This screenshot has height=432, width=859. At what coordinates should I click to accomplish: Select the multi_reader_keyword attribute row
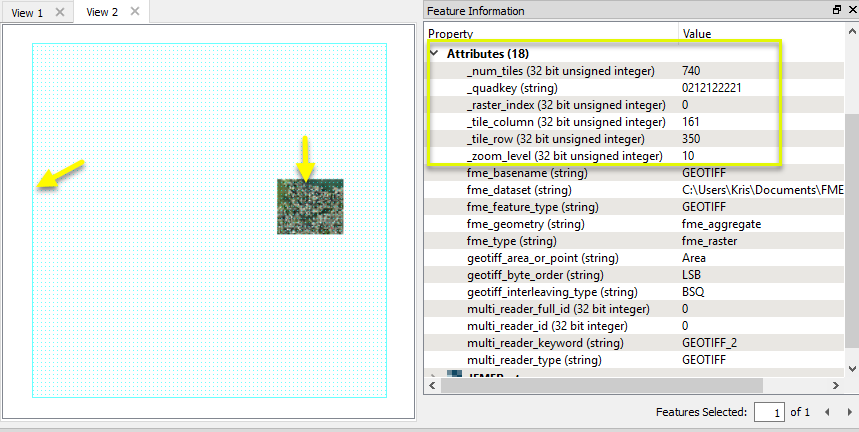click(635, 343)
